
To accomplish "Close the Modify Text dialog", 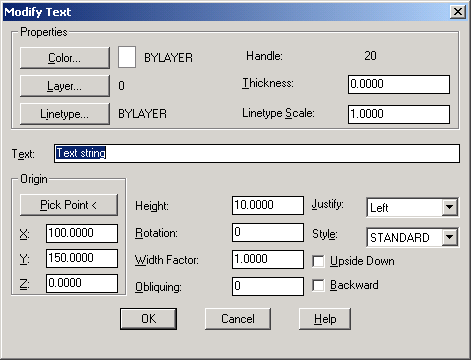I will tap(458, 12).
